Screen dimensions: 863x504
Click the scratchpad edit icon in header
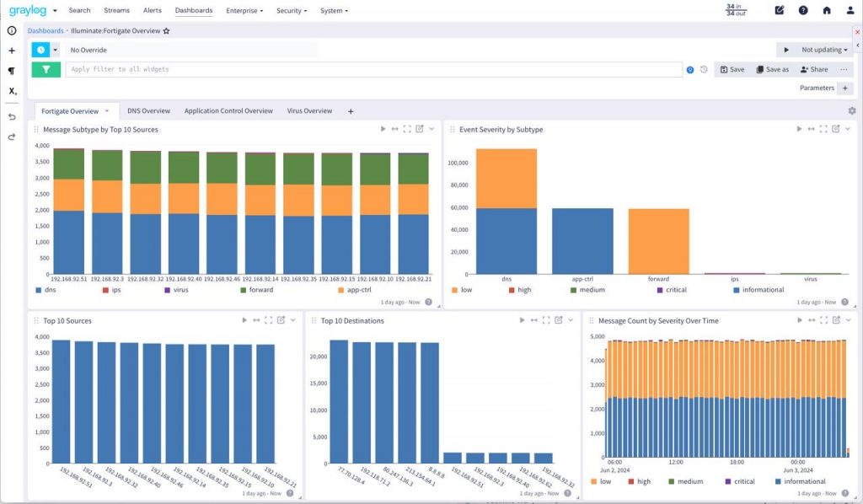(780, 10)
